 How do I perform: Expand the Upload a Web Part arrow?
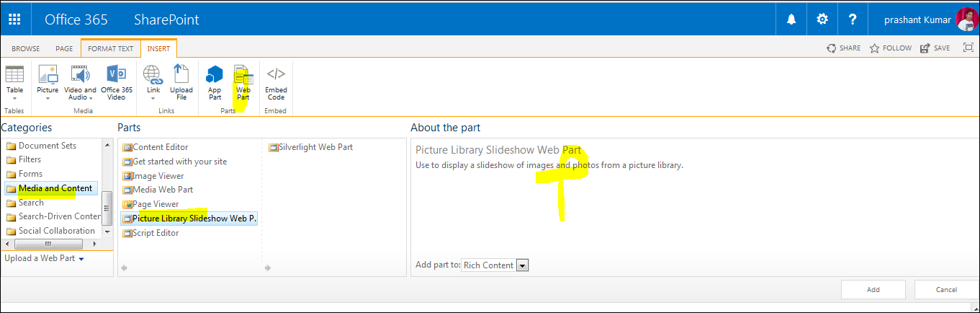coord(81,259)
